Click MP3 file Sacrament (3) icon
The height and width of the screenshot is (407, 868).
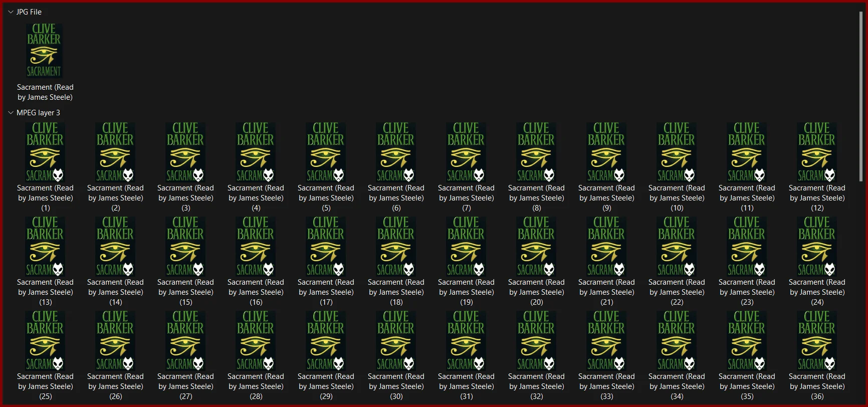(x=185, y=152)
